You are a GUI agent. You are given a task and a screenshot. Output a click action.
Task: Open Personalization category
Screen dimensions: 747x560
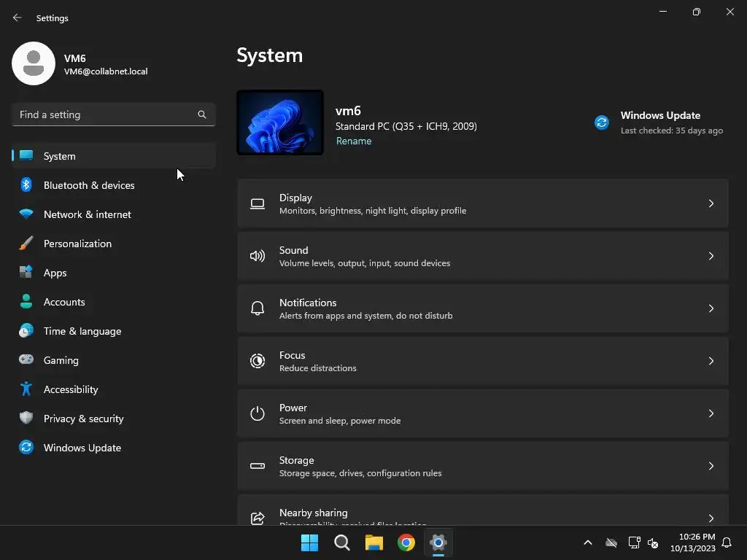77,244
